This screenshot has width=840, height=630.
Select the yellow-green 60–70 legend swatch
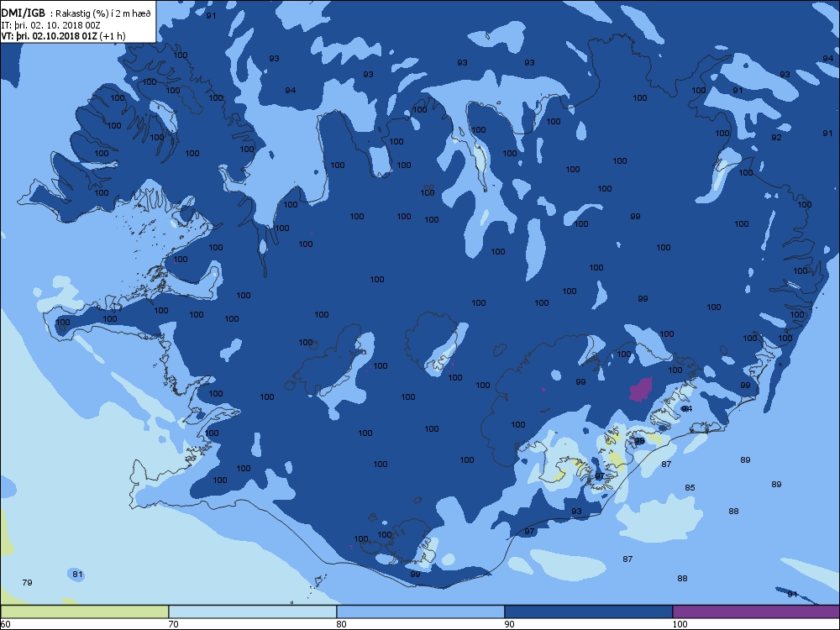tap(84, 612)
